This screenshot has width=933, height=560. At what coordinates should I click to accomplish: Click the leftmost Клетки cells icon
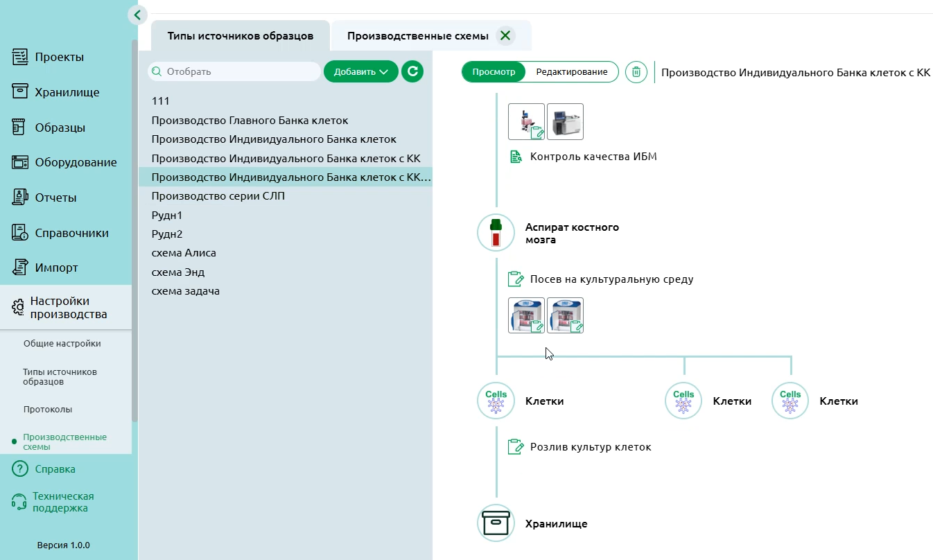(495, 401)
